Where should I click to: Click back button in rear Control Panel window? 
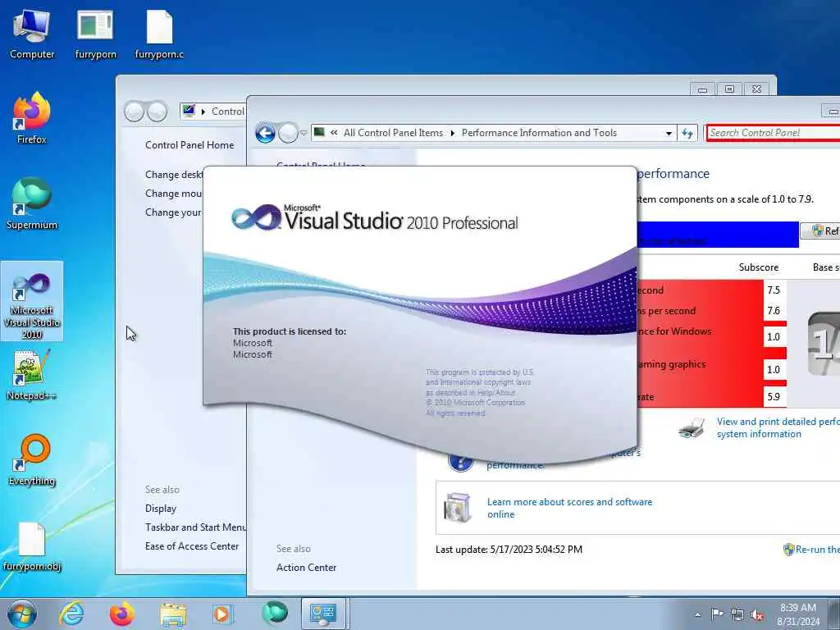tap(134, 112)
